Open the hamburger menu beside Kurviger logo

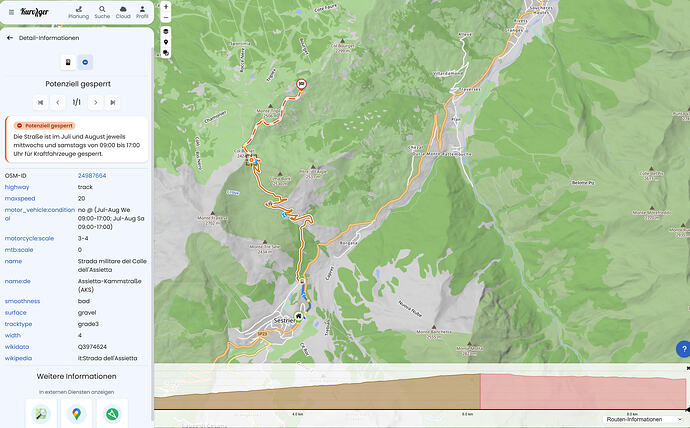click(x=11, y=12)
